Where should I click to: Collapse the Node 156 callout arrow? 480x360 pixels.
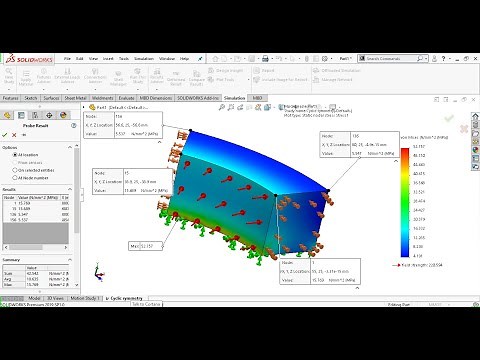pyautogui.click(x=159, y=142)
